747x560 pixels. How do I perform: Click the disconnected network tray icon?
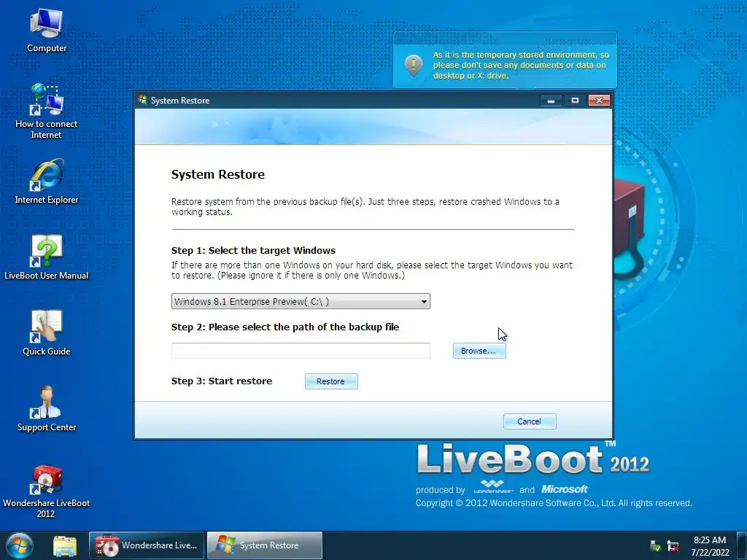pos(673,545)
